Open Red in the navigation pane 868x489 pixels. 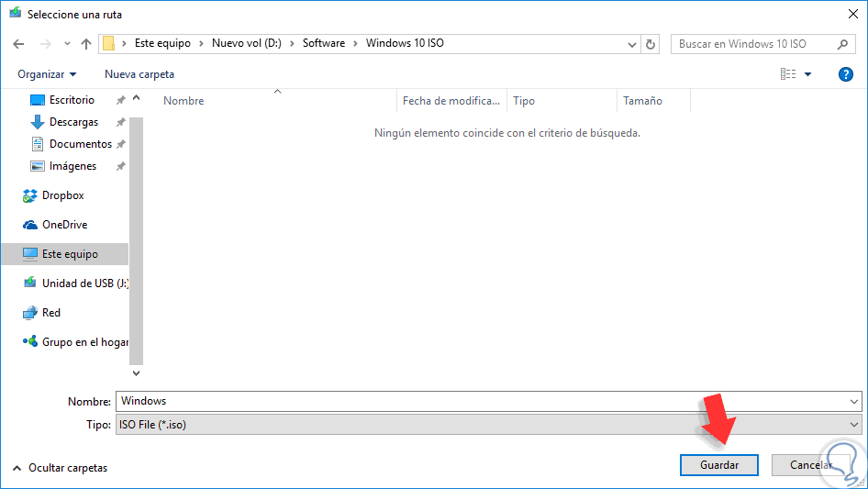(51, 313)
